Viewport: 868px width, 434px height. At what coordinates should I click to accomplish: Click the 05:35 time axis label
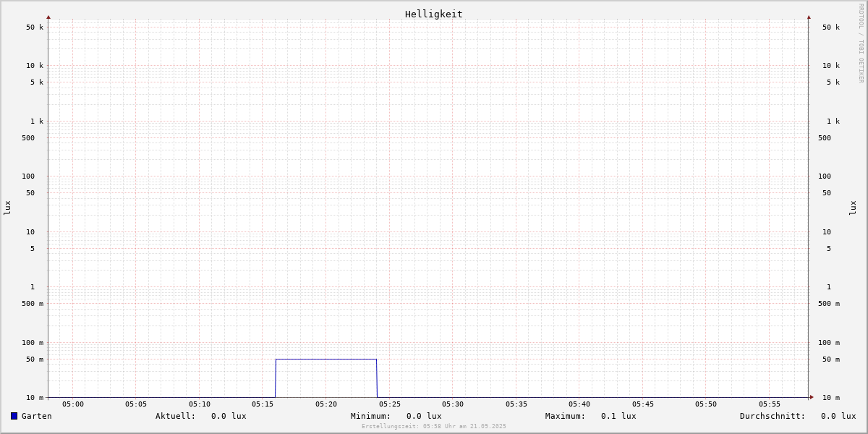[x=516, y=404]
